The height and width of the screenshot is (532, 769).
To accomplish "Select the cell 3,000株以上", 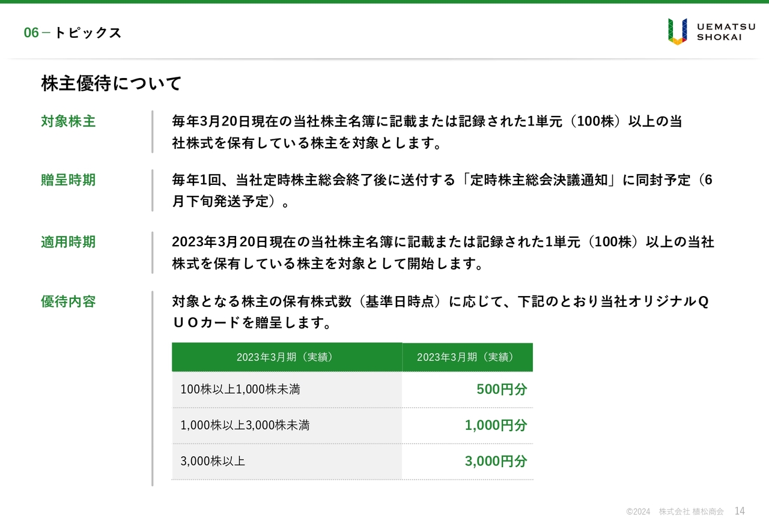I will coord(287,462).
